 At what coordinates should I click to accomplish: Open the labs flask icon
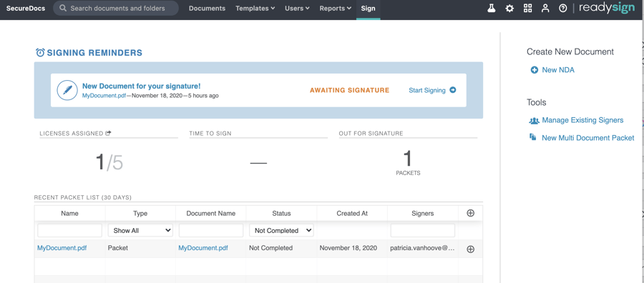click(x=491, y=8)
